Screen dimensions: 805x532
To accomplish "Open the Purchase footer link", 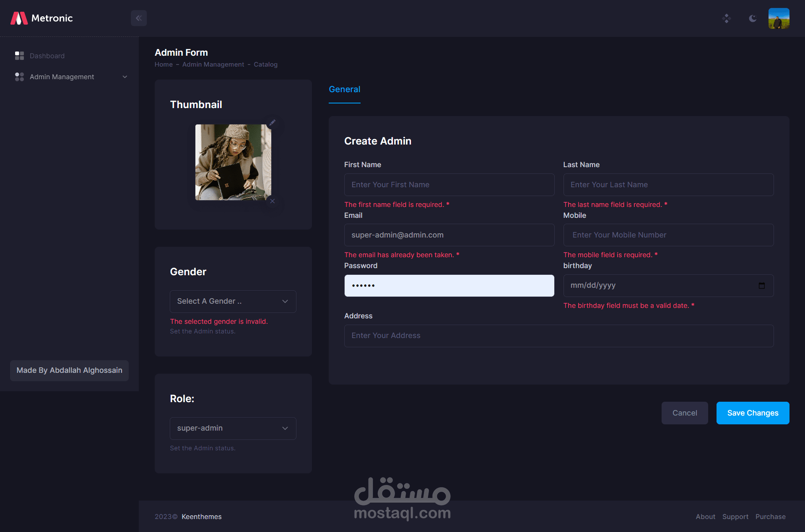I will pos(770,517).
